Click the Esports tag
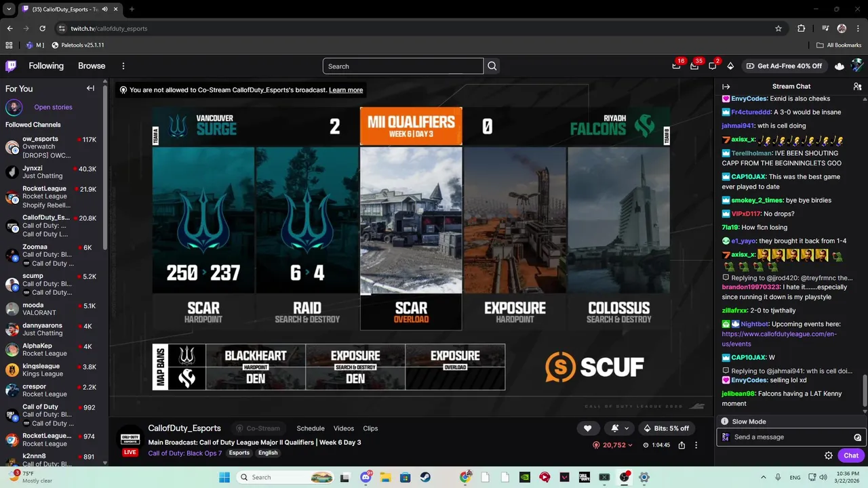 point(239,453)
